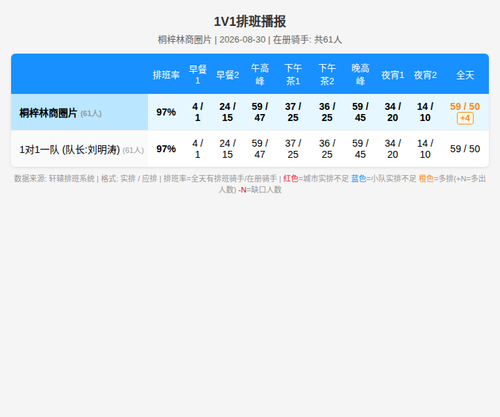500x417 pixels.
Task: Click the orange 59 / 50 all-day value
Action: (x=465, y=107)
